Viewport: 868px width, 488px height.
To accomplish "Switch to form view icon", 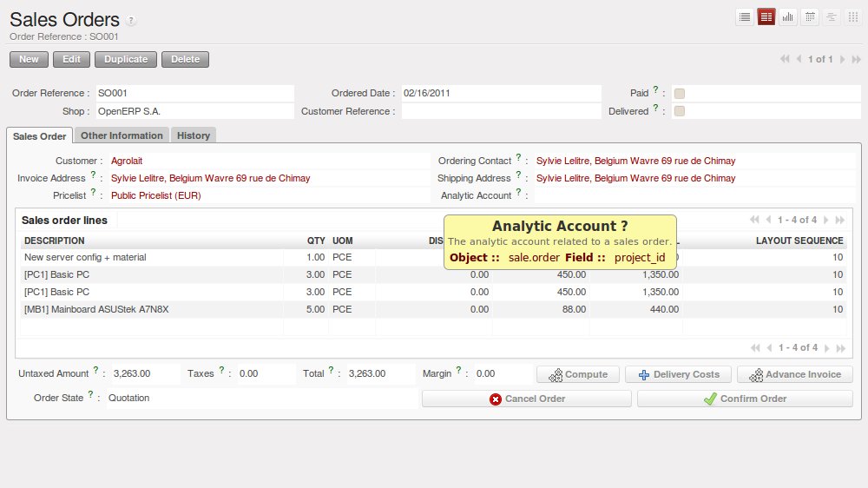I will [766, 17].
